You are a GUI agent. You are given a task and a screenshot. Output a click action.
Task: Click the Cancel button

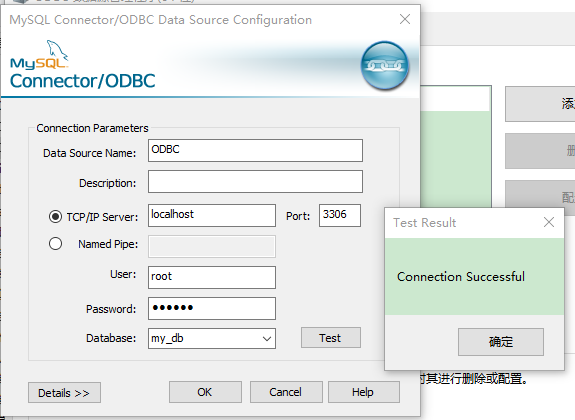286,392
